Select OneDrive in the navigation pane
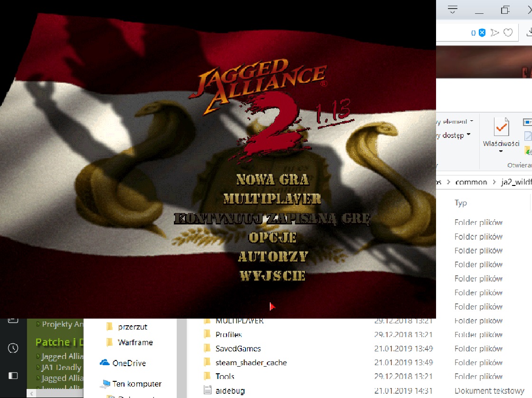Image resolution: width=532 pixels, height=398 pixels. coord(128,363)
